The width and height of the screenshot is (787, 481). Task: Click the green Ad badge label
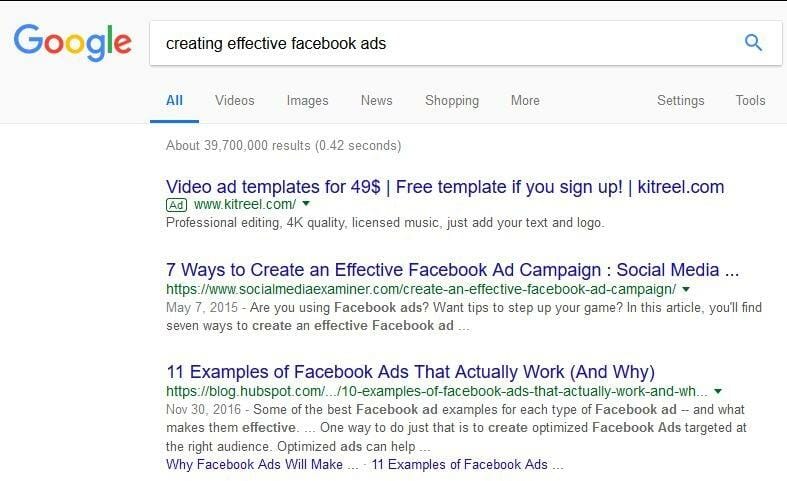(176, 205)
